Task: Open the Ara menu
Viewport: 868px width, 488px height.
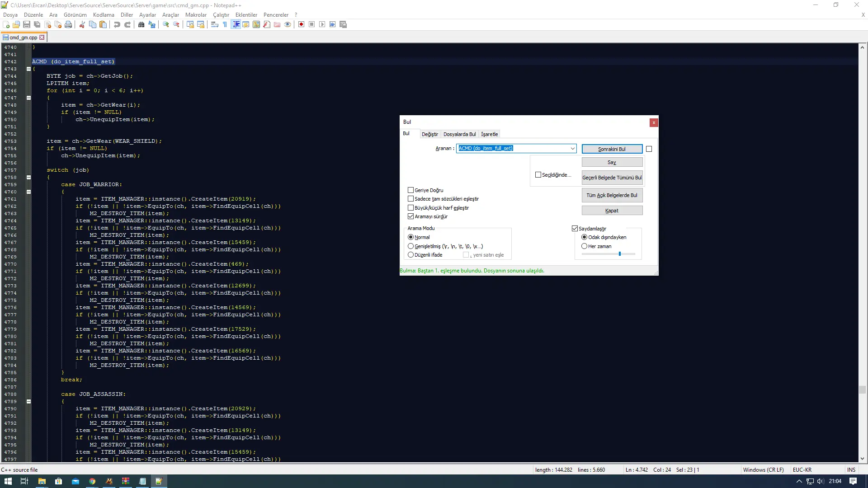Action: point(53,14)
